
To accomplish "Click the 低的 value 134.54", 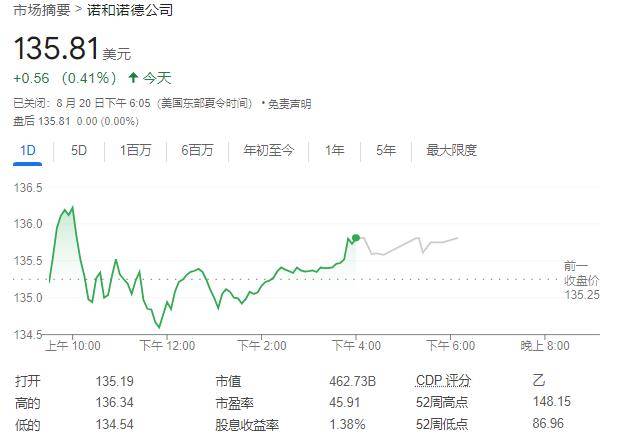I will tap(114, 424).
